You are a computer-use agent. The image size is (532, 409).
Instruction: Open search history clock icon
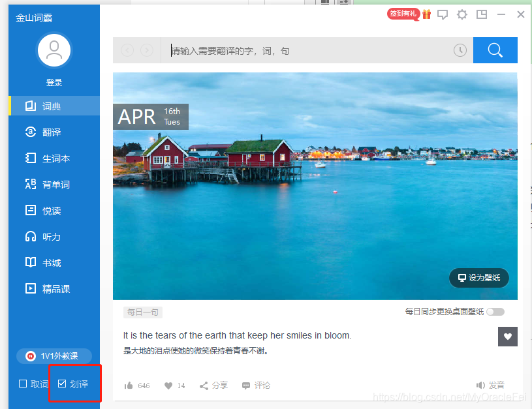(460, 50)
